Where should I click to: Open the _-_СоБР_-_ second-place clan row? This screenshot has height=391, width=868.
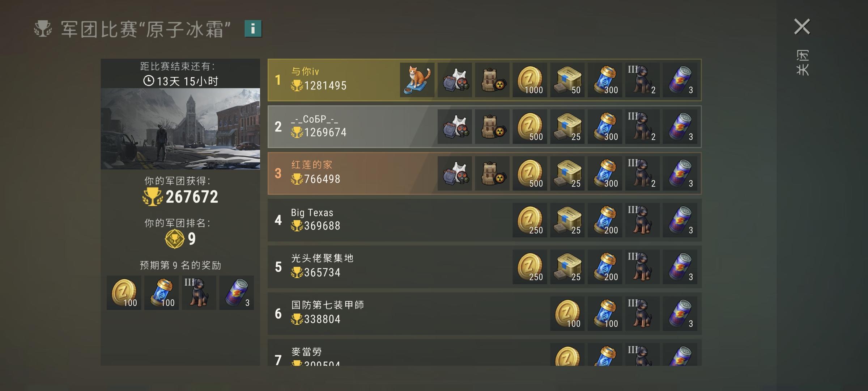point(485,127)
